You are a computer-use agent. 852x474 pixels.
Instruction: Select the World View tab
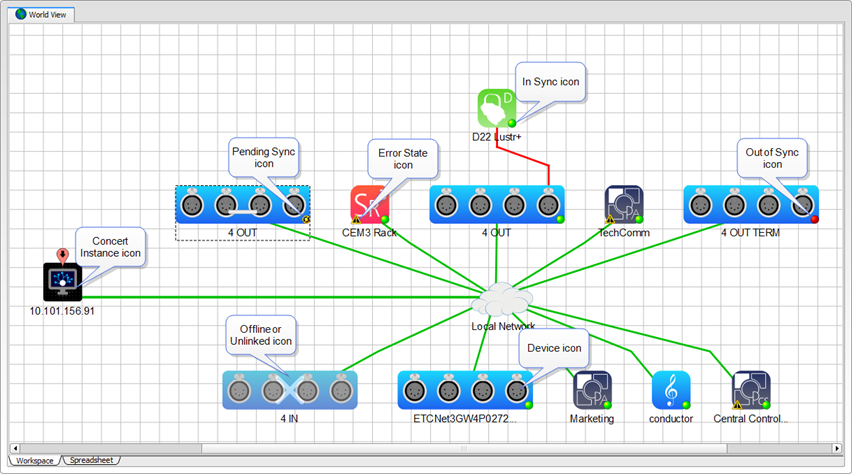coord(44,14)
